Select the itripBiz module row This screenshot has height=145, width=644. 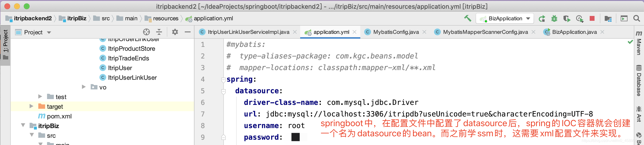click(102, 126)
